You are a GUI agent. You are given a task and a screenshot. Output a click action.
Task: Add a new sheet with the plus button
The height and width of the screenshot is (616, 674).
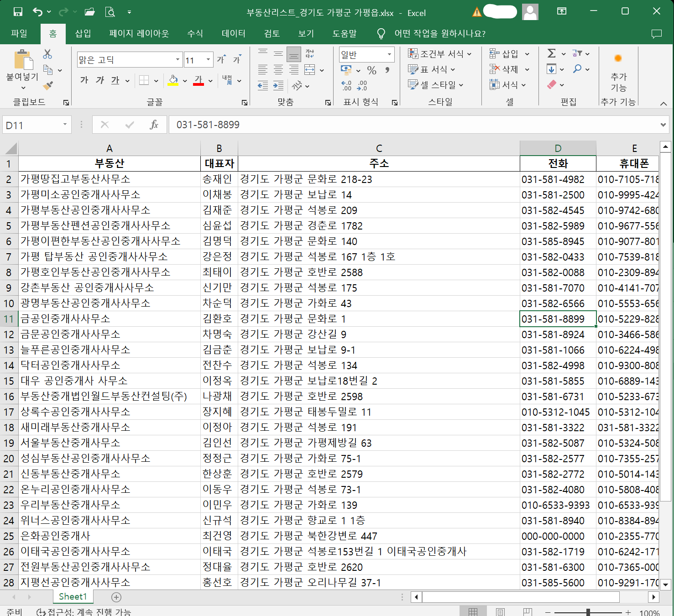pyautogui.click(x=116, y=597)
